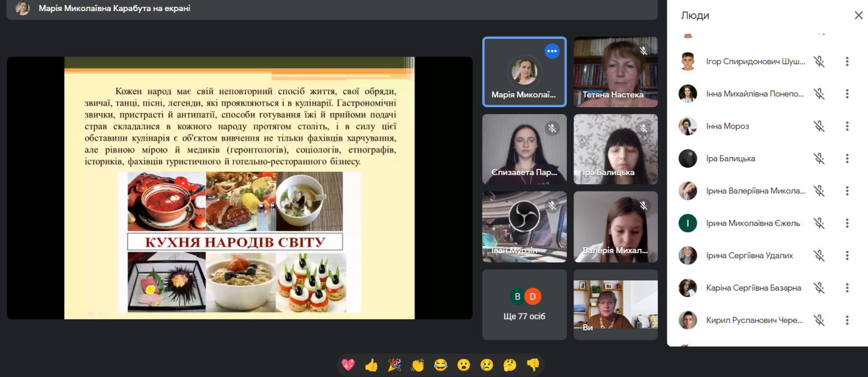Open options on Марія Миколаївна's video tile
This screenshot has height=377, width=868.
coord(552,51)
